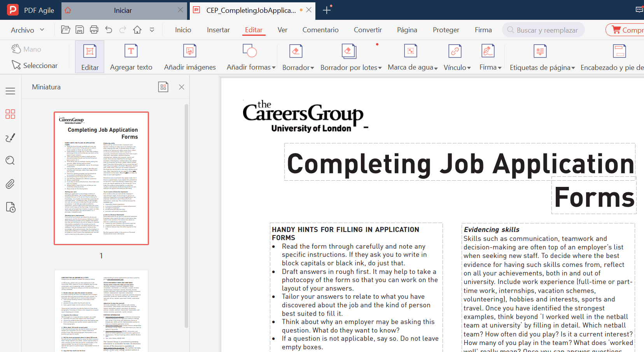Click in the Buscar y reemplazar field
This screenshot has height=352, width=644.
[x=547, y=30]
